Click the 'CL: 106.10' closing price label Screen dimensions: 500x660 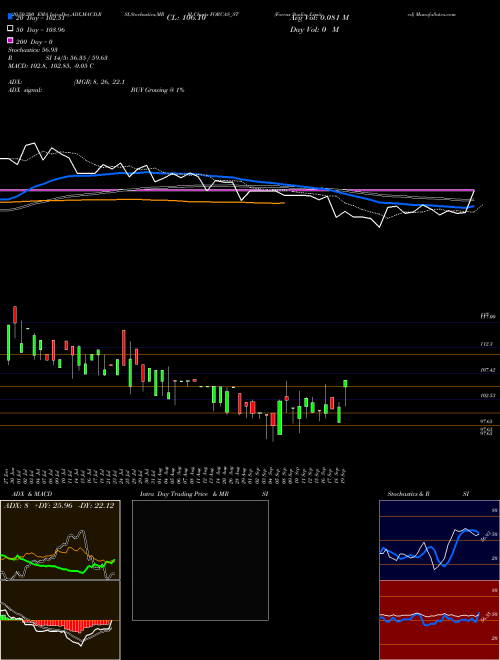pyautogui.click(x=186, y=18)
